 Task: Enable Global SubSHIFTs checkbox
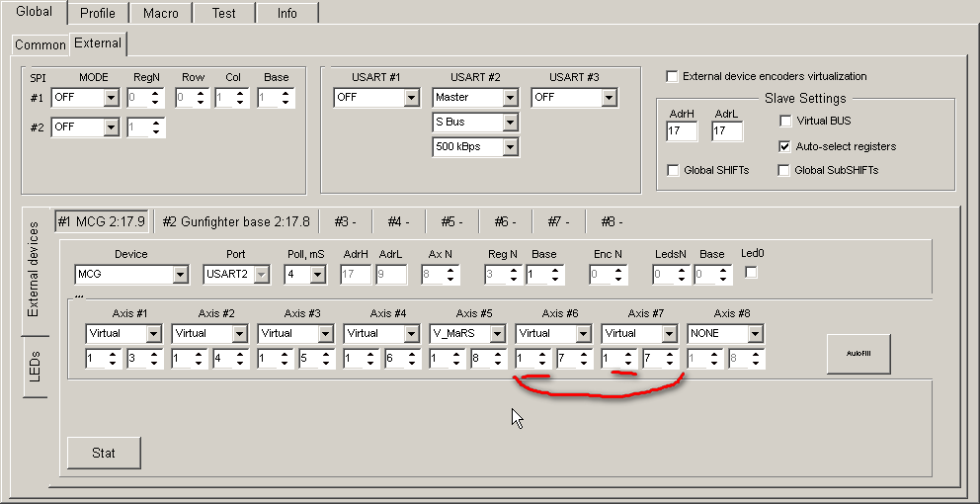[783, 170]
